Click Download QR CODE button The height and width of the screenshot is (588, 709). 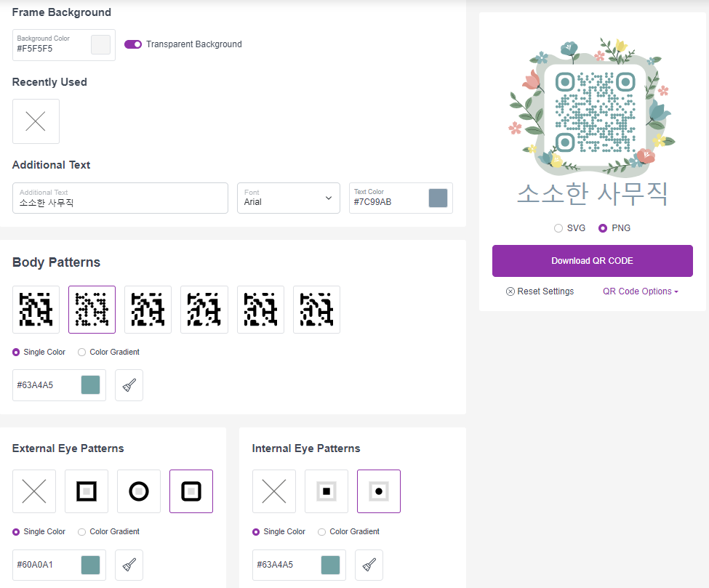click(593, 261)
